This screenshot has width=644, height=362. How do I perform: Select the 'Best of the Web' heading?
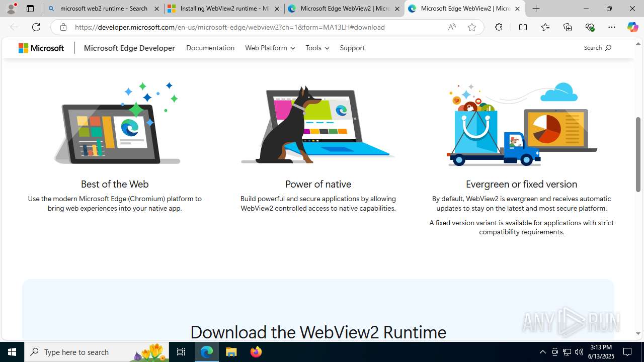pyautogui.click(x=115, y=184)
